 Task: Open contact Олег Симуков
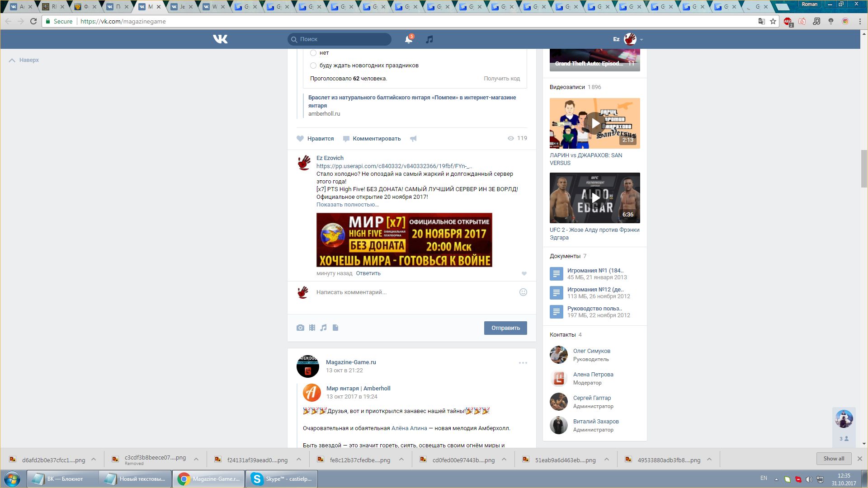pyautogui.click(x=591, y=351)
